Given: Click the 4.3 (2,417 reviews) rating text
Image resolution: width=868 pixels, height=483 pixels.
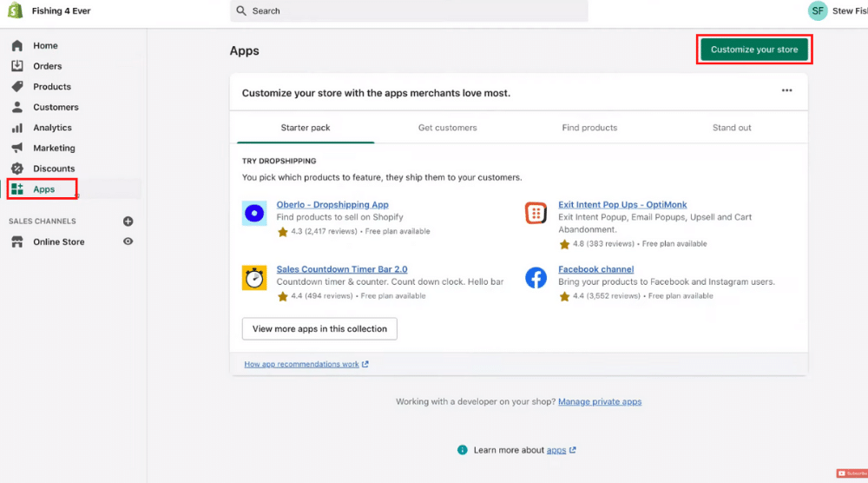Looking at the screenshot, I should pos(324,232).
